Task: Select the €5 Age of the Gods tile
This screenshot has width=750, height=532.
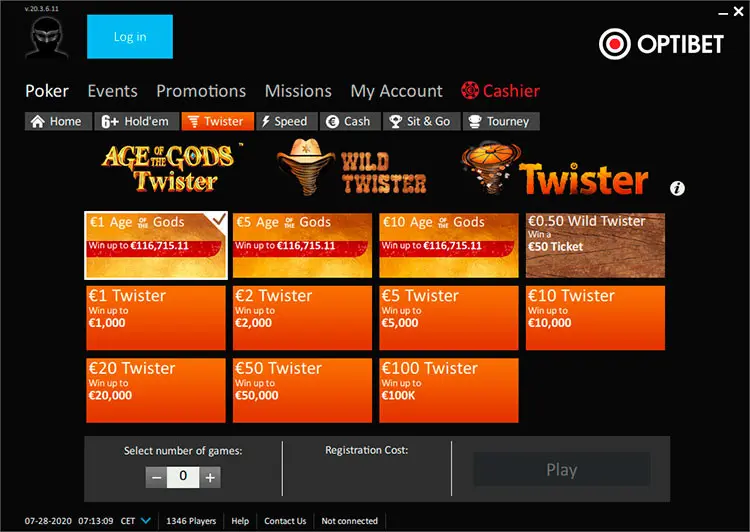Action: [302, 245]
